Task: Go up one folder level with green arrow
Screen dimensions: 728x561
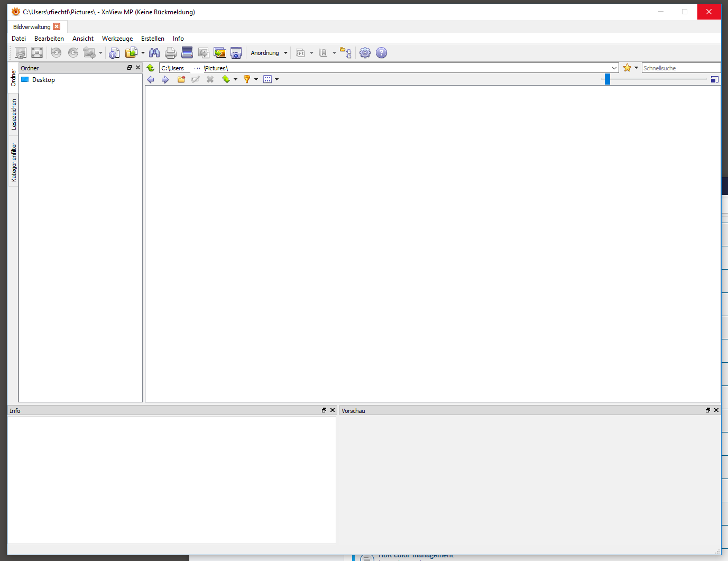Action: 151,68
